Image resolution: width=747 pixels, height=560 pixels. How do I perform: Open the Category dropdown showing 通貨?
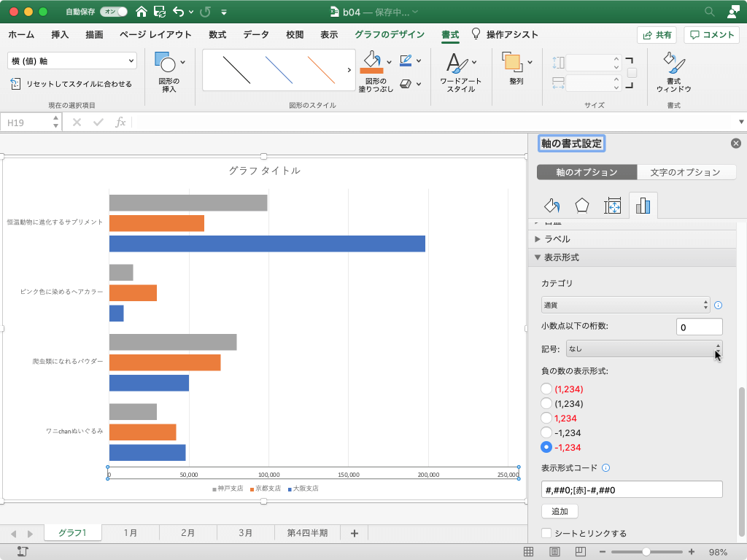point(625,306)
